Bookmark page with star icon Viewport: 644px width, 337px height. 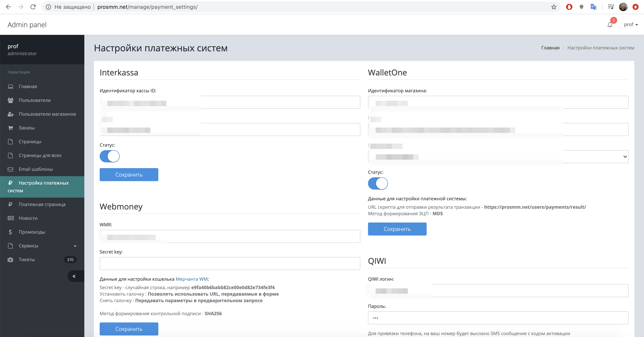point(554,7)
